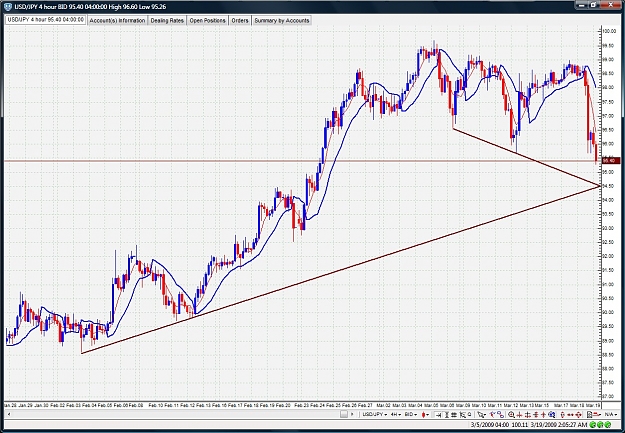Click the 100.00 label on price axis
The image size is (625, 433).
tap(609, 31)
